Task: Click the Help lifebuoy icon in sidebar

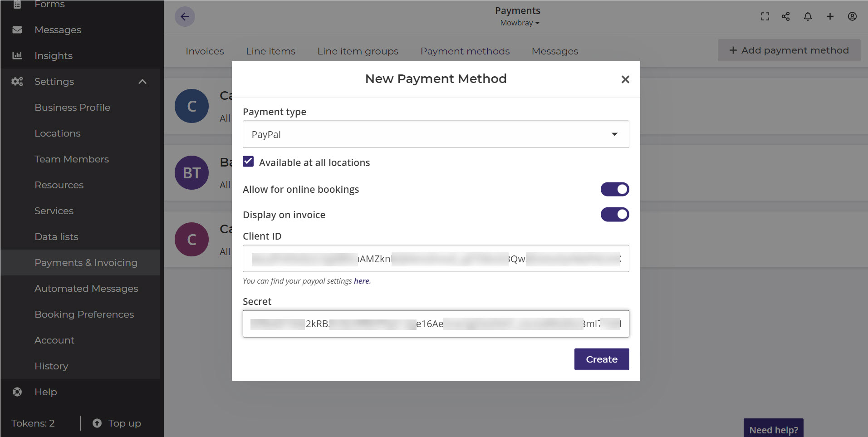Action: 17,392
